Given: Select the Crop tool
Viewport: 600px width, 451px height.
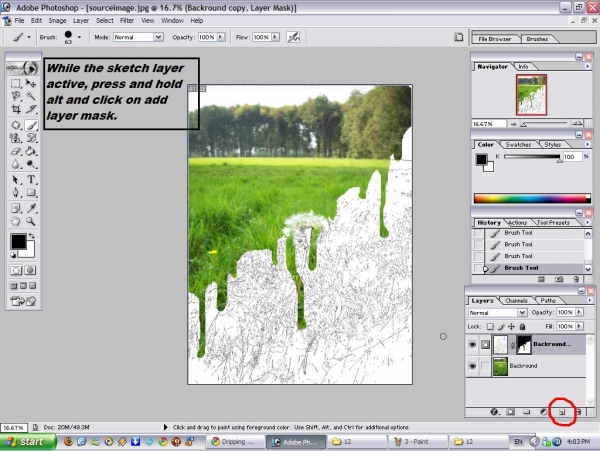Looking at the screenshot, I should pos(15,109).
